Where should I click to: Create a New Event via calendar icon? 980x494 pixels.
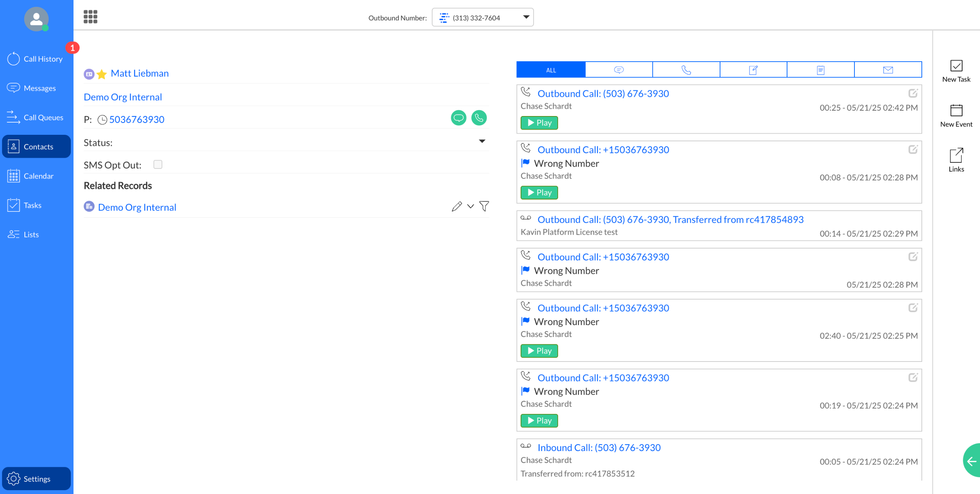pos(956,116)
